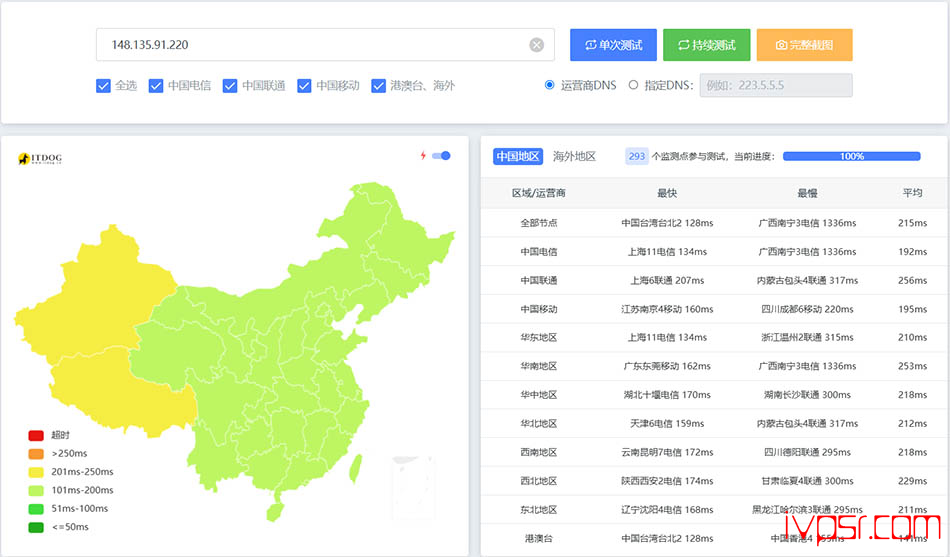
Task: Click the 湖北十堰电信 170ms cell
Action: 667,395
